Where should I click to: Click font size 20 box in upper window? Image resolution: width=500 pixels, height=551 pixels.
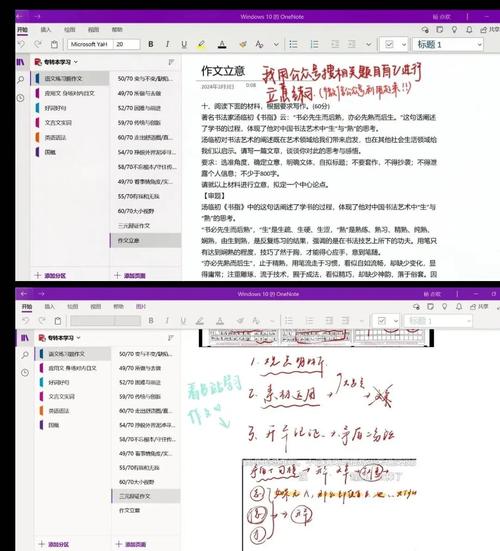tap(126, 44)
